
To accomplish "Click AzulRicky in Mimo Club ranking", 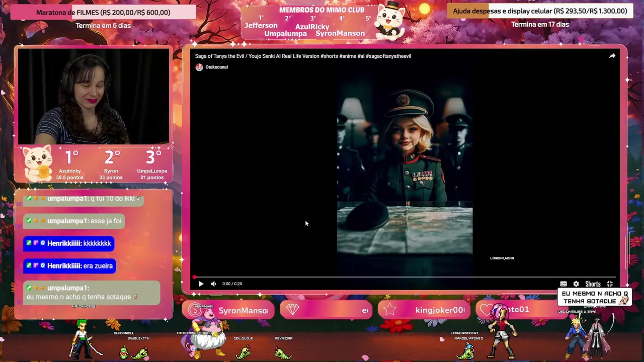I will [312, 27].
